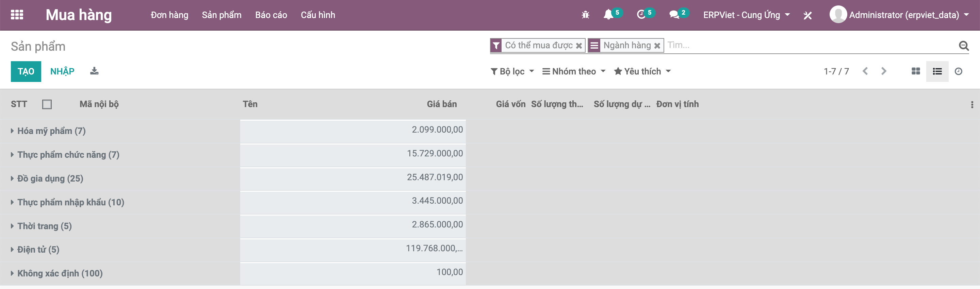The height and width of the screenshot is (289, 980).
Task: Click the value 2.865.000,00
Action: tap(437, 224)
